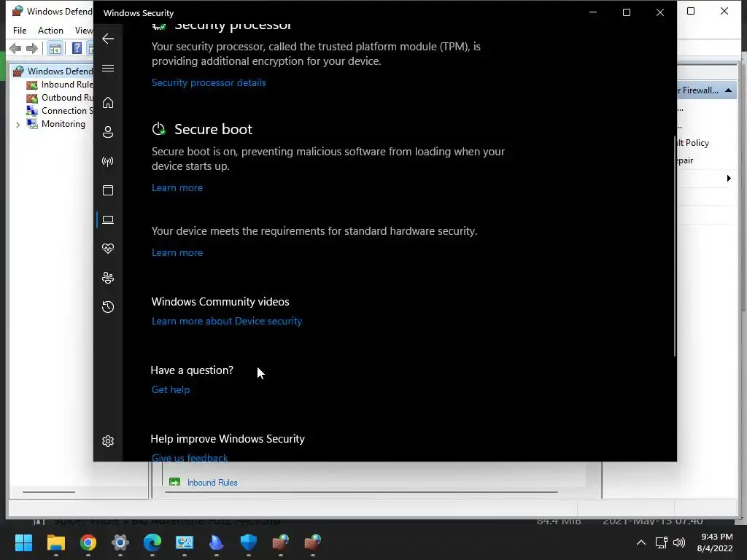Switch to Windows Security shield in taskbar
The image size is (747, 560).
249,542
